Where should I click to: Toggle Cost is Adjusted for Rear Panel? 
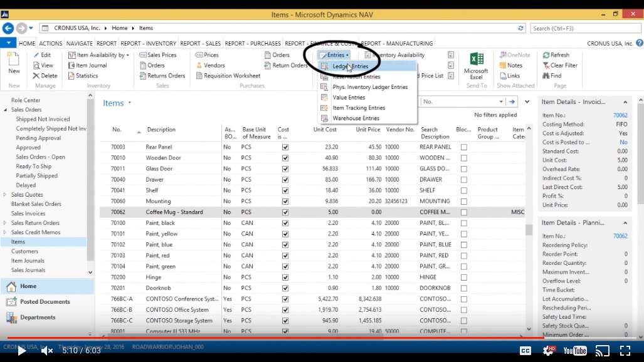tap(285, 147)
